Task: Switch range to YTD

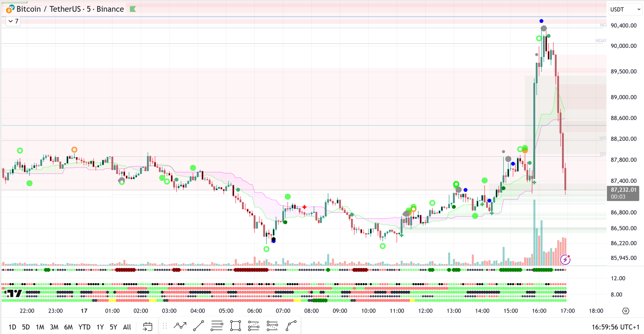Action: pyautogui.click(x=84, y=327)
